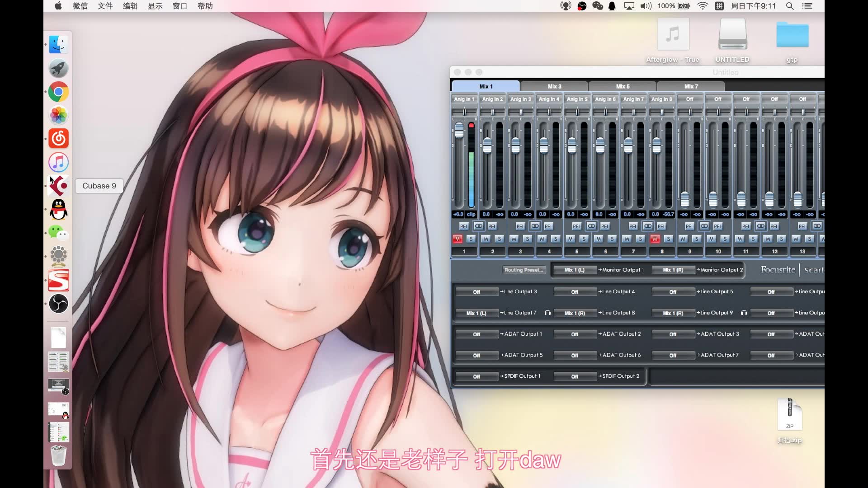868x488 pixels.
Task: Switch to Mix 3 tab
Action: (x=554, y=86)
